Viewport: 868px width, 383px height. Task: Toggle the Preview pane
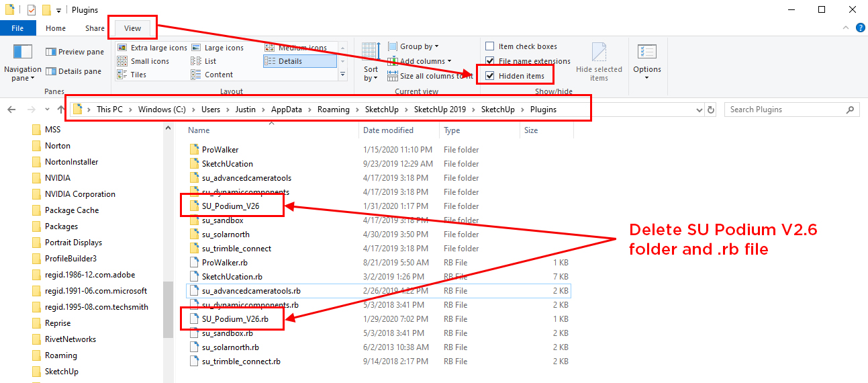(x=75, y=52)
